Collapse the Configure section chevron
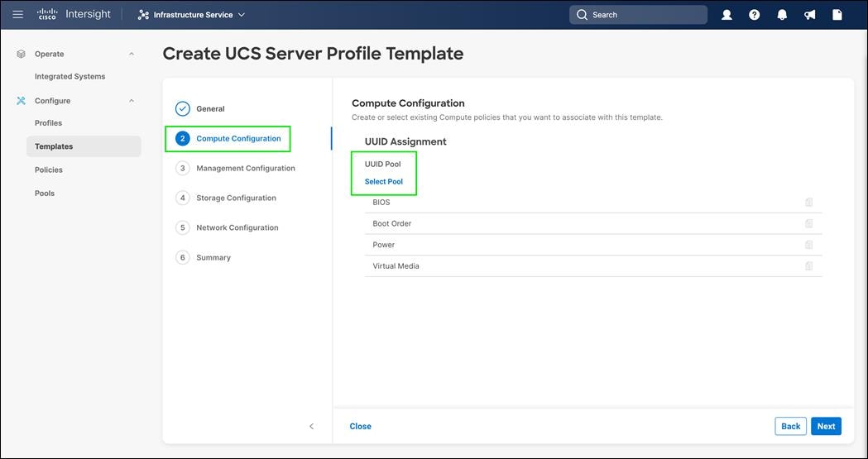The image size is (868, 459). tap(132, 101)
